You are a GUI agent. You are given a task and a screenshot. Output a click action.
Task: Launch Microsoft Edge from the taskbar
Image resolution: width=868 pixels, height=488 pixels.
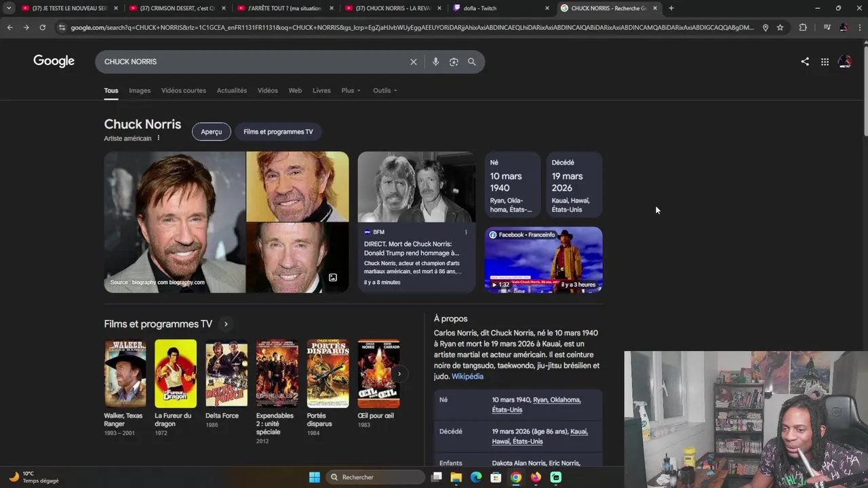pyautogui.click(x=476, y=477)
